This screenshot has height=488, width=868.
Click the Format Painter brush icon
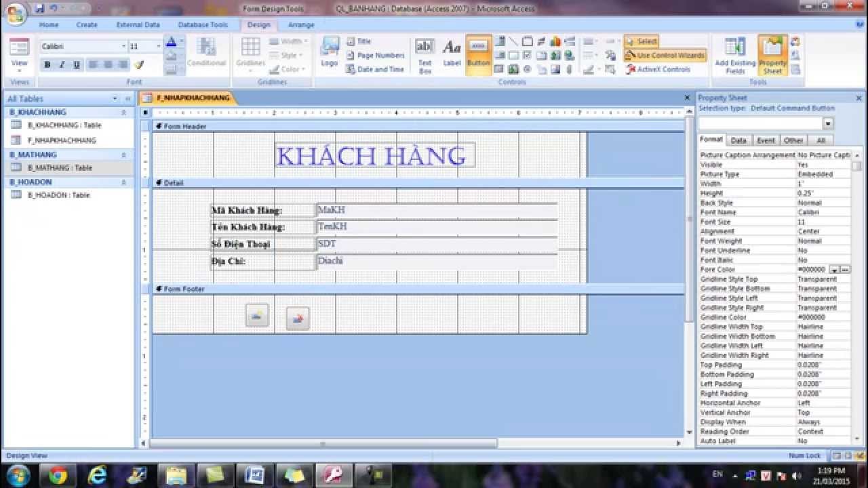139,65
